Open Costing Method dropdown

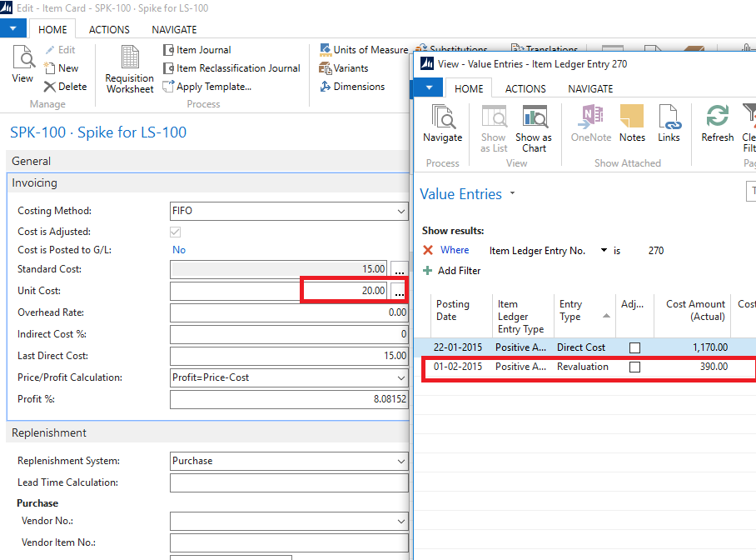click(401, 211)
